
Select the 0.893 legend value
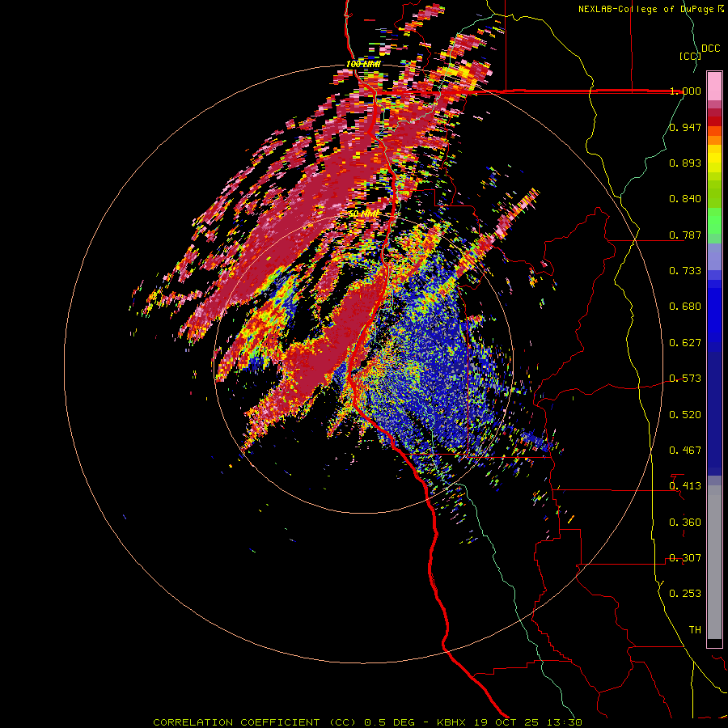tap(685, 163)
